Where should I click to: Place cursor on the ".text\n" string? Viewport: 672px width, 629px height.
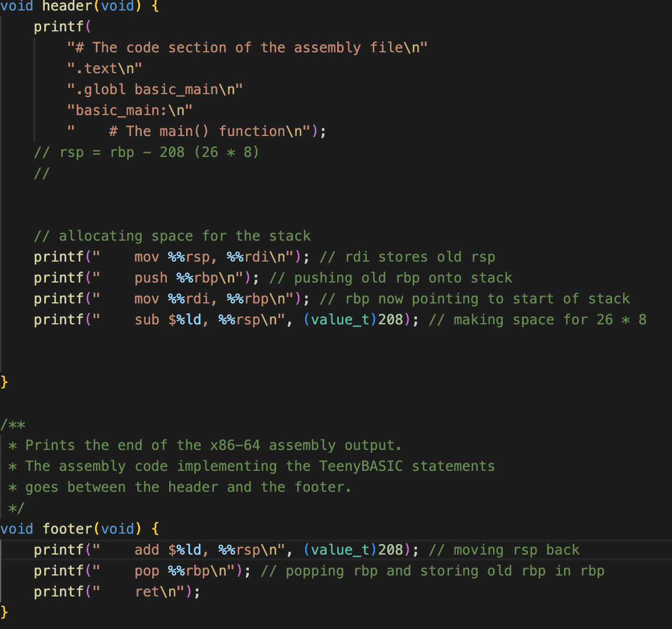click(x=105, y=69)
